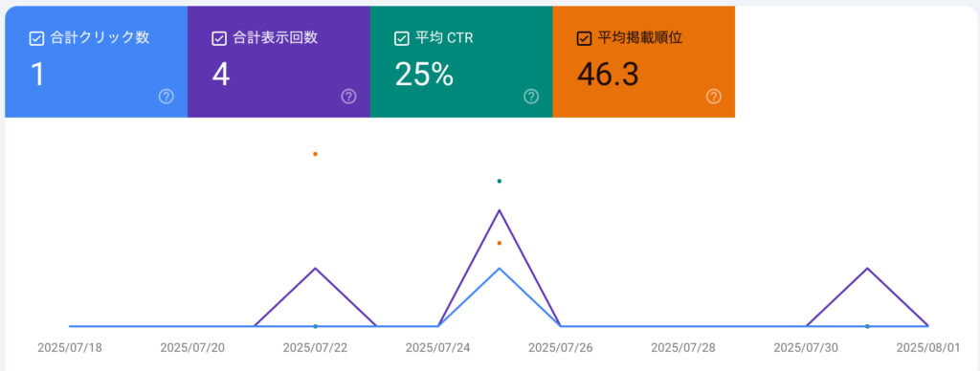The width and height of the screenshot is (980, 371).
Task: Click purple impressions peak near 2025/07/22
Action: click(x=315, y=269)
